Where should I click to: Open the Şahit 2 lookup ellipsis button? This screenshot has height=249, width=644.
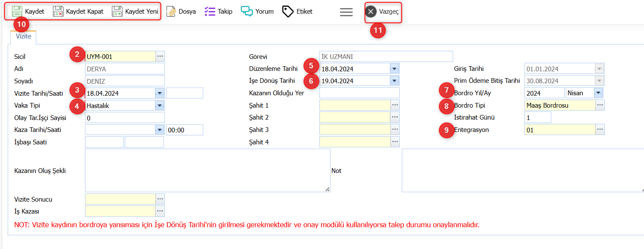click(x=395, y=117)
